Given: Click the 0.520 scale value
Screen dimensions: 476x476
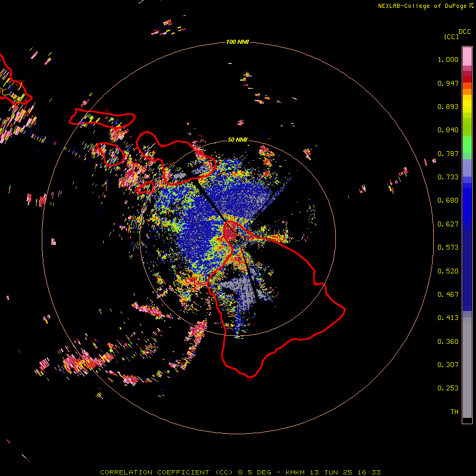Looking at the screenshot, I should coord(448,271).
